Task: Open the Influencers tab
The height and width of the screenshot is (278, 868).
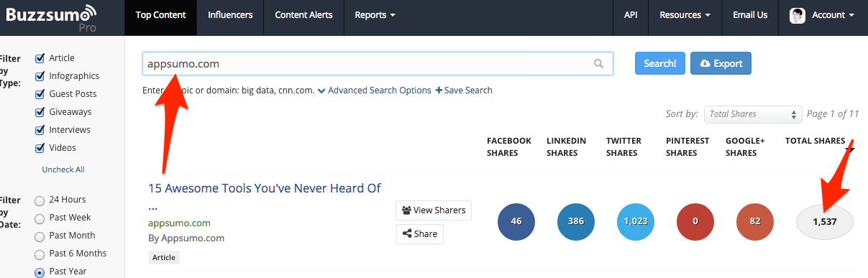Action: (230, 15)
